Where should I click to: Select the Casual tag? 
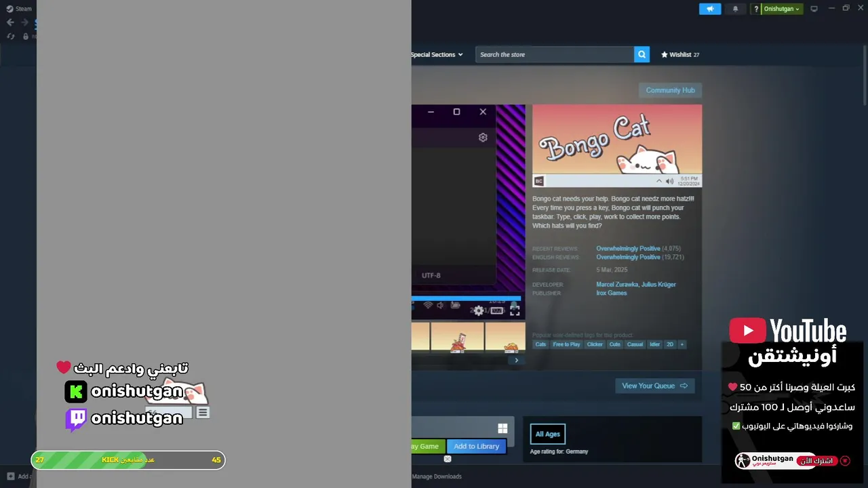[x=635, y=344]
